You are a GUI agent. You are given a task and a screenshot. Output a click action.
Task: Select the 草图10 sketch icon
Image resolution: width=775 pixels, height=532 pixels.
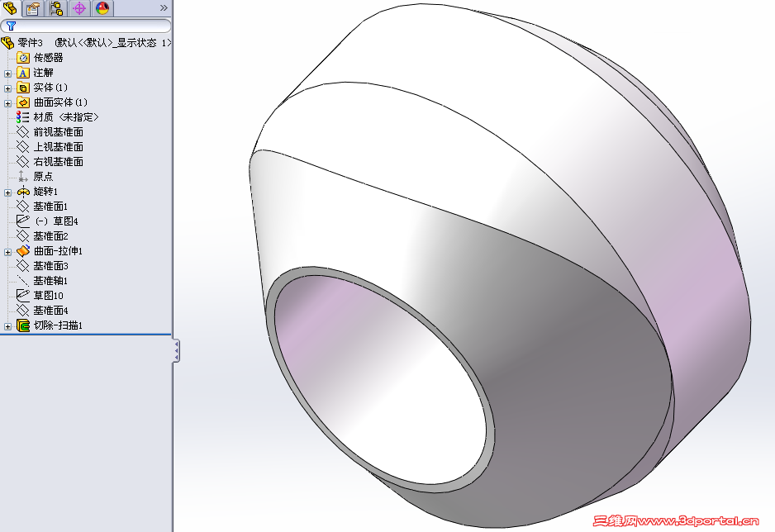coord(23,296)
